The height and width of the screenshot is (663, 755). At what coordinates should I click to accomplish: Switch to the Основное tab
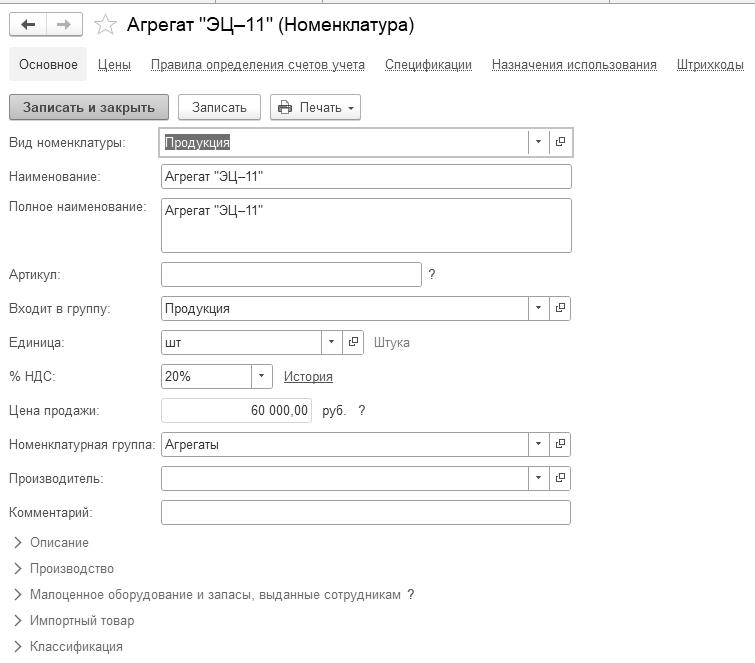click(x=48, y=65)
